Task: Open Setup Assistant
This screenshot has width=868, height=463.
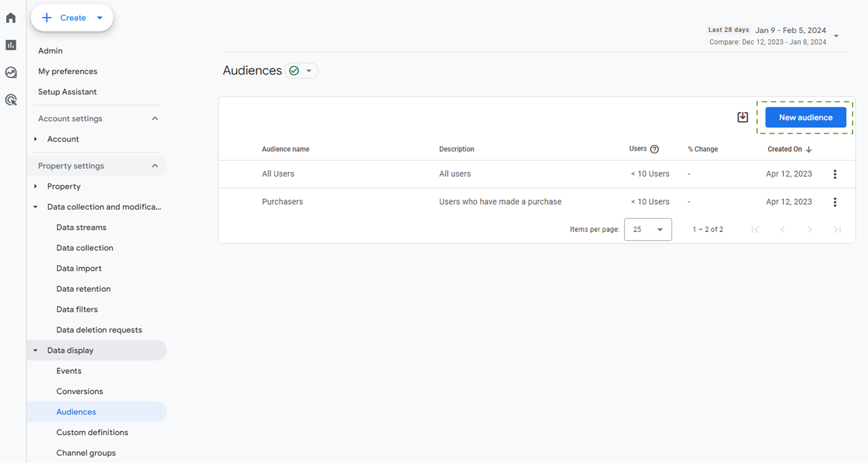Action: point(67,92)
